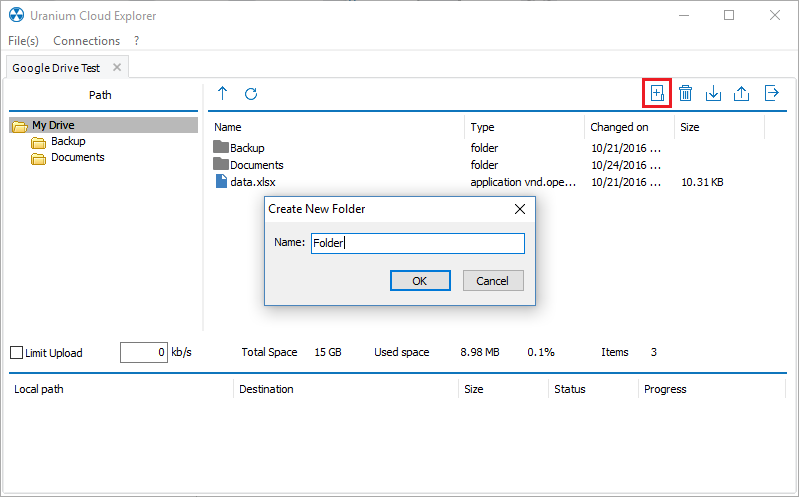Refresh the file listing
799x497 pixels.
251,93
